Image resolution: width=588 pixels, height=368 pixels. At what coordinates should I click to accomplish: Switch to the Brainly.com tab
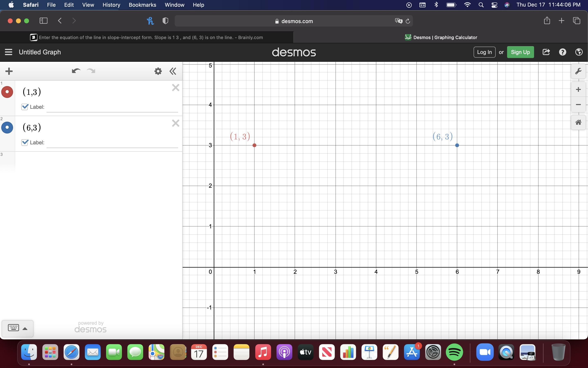pyautogui.click(x=147, y=37)
